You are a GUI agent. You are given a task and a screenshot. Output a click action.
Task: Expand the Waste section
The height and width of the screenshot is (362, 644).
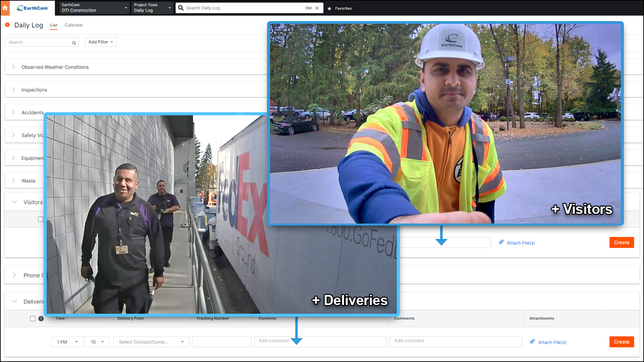coord(13,181)
